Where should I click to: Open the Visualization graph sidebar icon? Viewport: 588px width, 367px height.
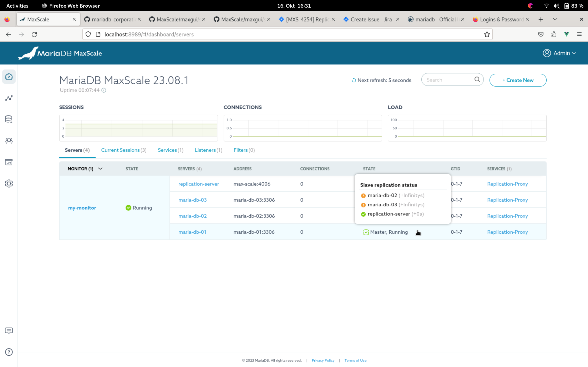point(9,98)
